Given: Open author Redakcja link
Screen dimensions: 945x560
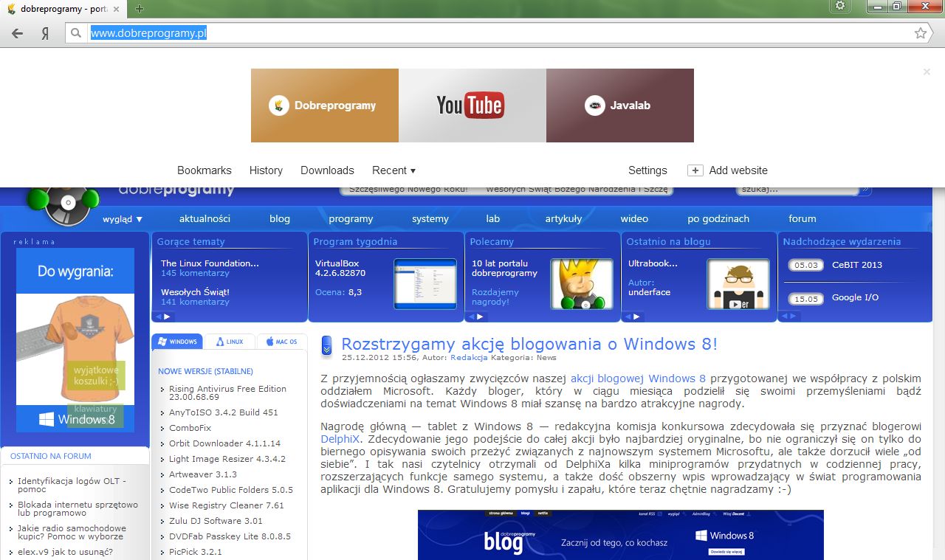Looking at the screenshot, I should pos(469,357).
